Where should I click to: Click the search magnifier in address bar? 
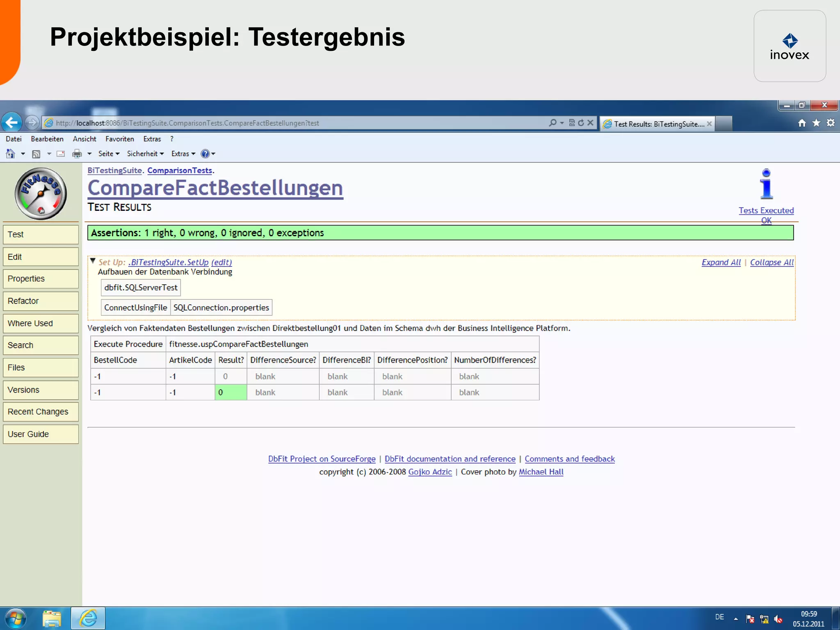[x=553, y=123]
